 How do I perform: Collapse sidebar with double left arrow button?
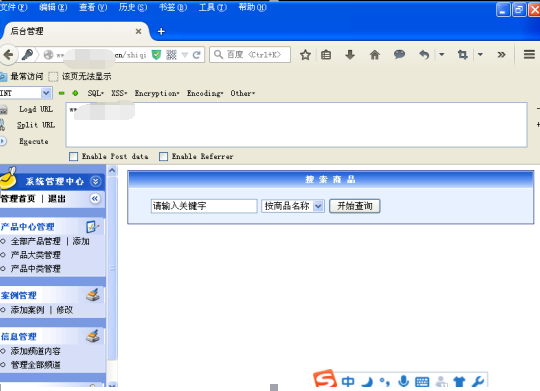[95, 198]
